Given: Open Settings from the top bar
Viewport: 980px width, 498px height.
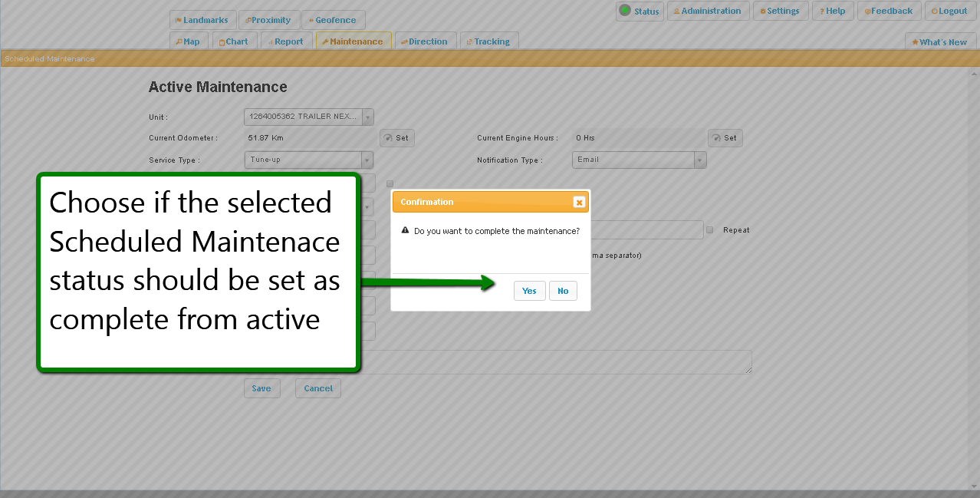Looking at the screenshot, I should [780, 11].
